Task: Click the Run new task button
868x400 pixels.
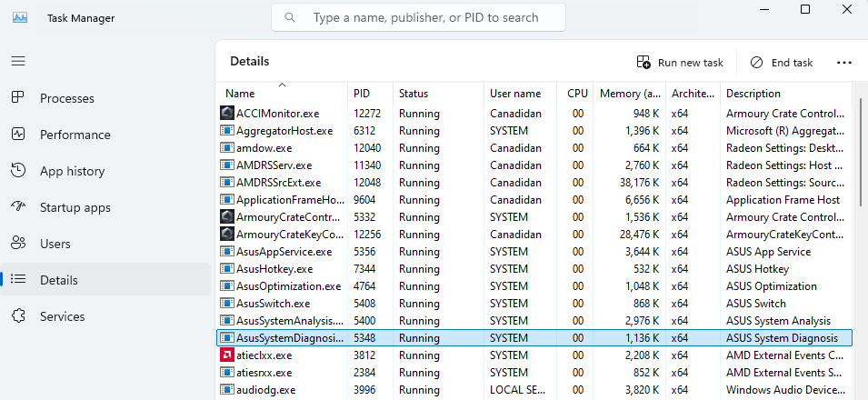Action: click(680, 63)
